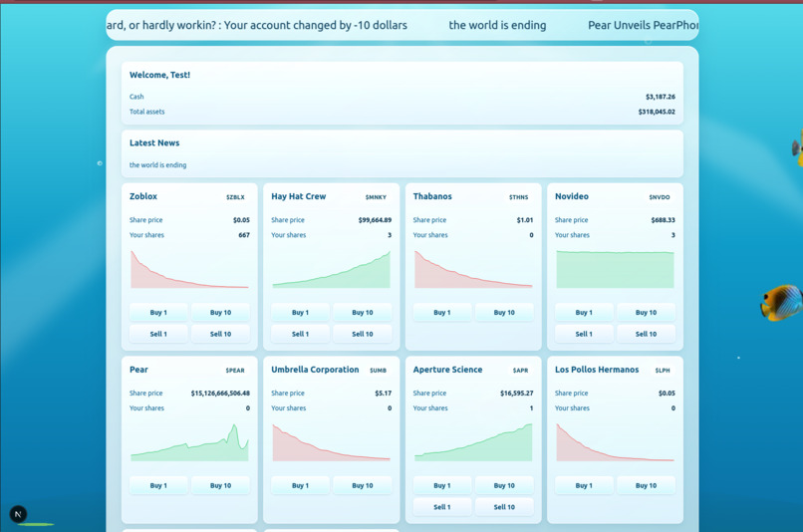The height and width of the screenshot is (532, 803).
Task: Click the Next.js dev indicator icon
Action: 18,514
